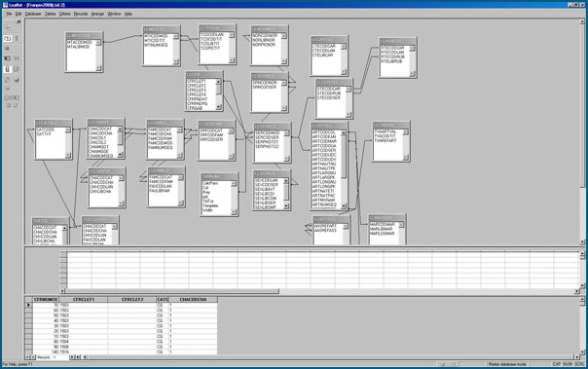The width and height of the screenshot is (588, 369).
Task: Select the CFRNUMSE column header
Action: click(46, 299)
